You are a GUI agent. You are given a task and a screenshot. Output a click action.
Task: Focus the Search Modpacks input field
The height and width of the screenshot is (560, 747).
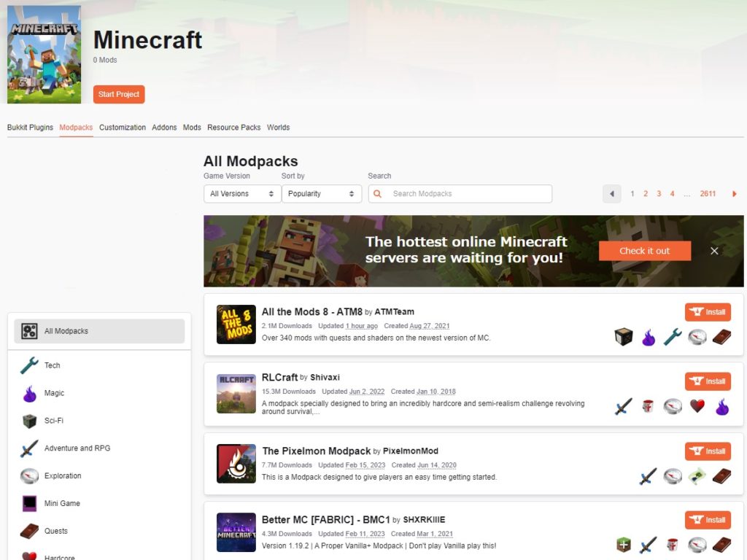[460, 194]
